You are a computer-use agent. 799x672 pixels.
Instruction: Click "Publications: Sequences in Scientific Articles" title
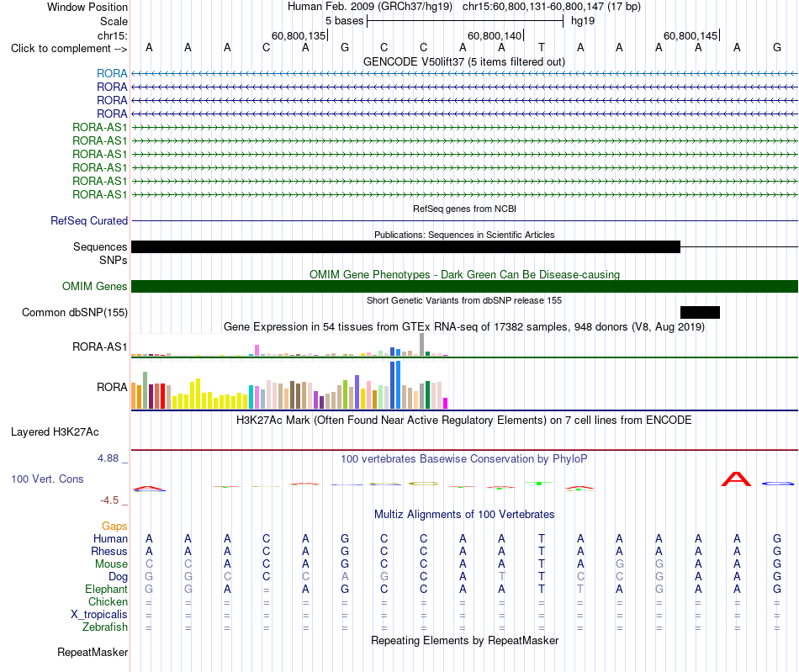(x=464, y=235)
